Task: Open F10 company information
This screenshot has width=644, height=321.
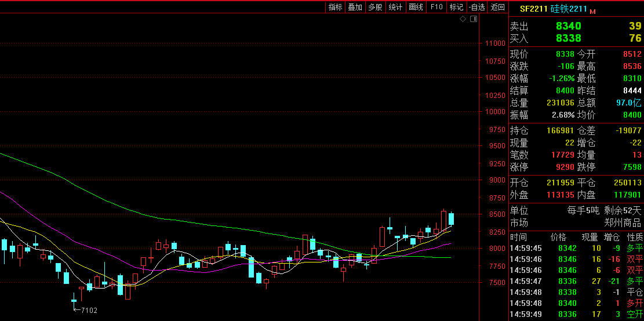Action: click(x=436, y=7)
